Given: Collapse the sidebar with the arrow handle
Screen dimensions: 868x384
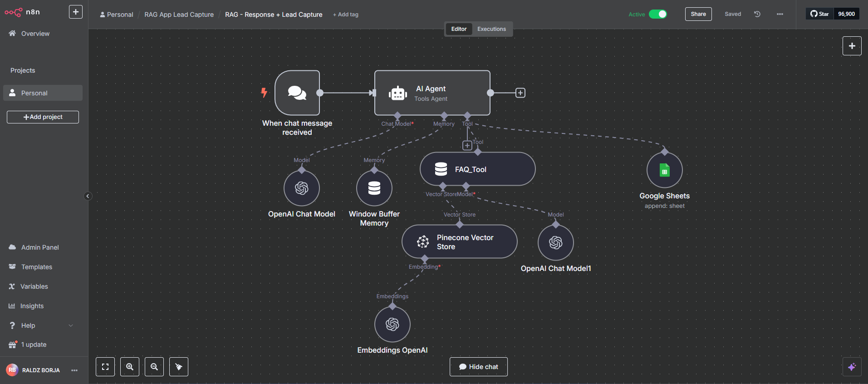Looking at the screenshot, I should [x=88, y=196].
